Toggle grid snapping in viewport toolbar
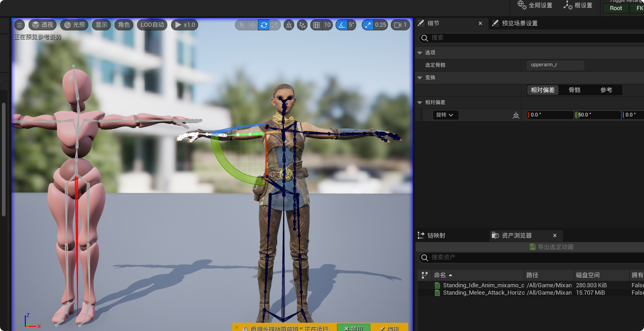Viewport: 644px width, 331px height. (x=316, y=25)
